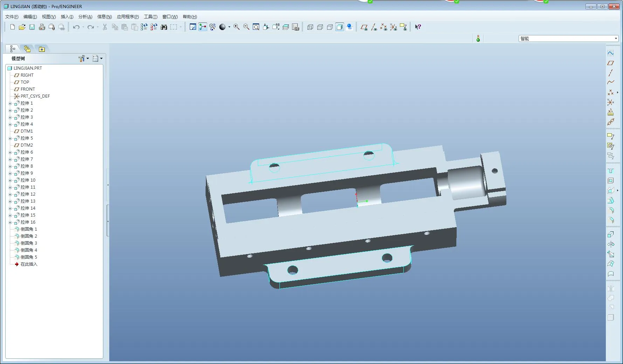Toggle coordinate systems visibility
Screen dimensions: 623x364
click(x=393, y=27)
